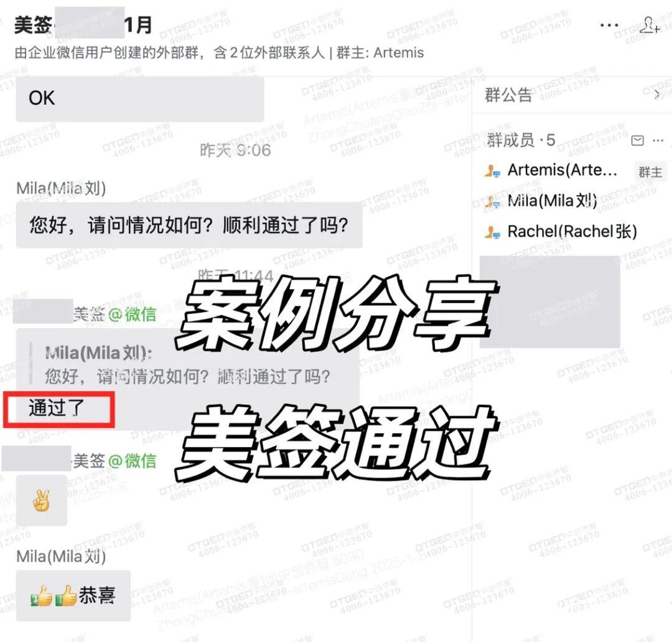Click the highlighted 通过了 reply text
The image size is (672, 642).
[56, 408]
